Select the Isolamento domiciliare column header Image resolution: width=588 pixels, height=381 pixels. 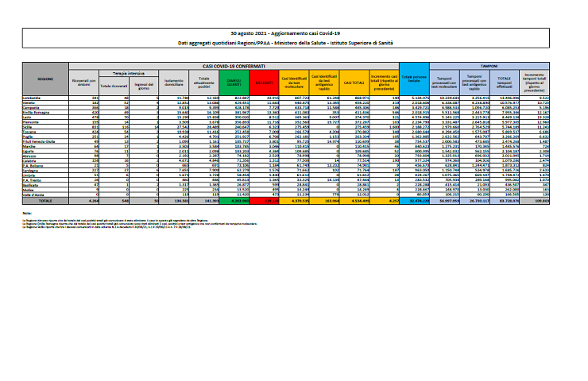[173, 81]
